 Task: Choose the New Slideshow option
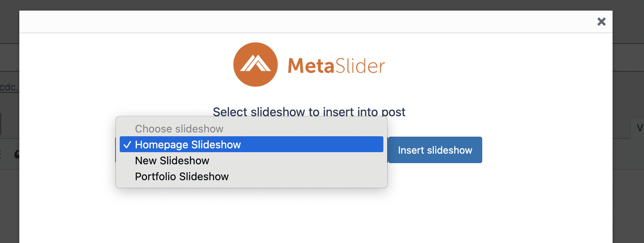tap(172, 160)
